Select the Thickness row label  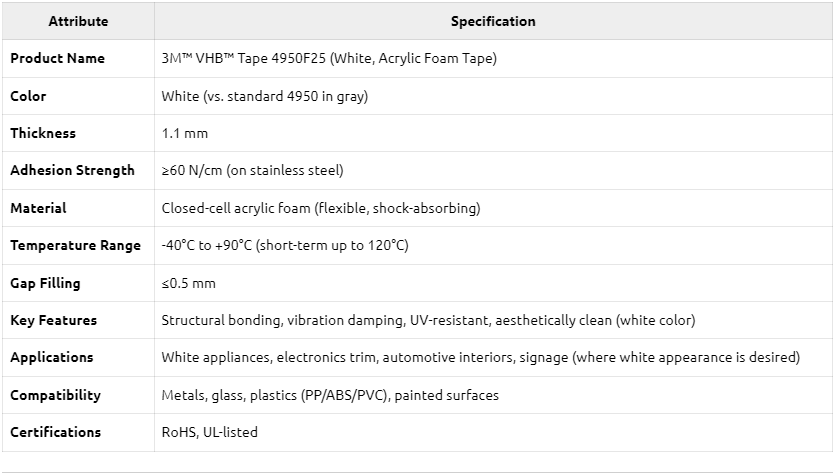[x=43, y=133]
